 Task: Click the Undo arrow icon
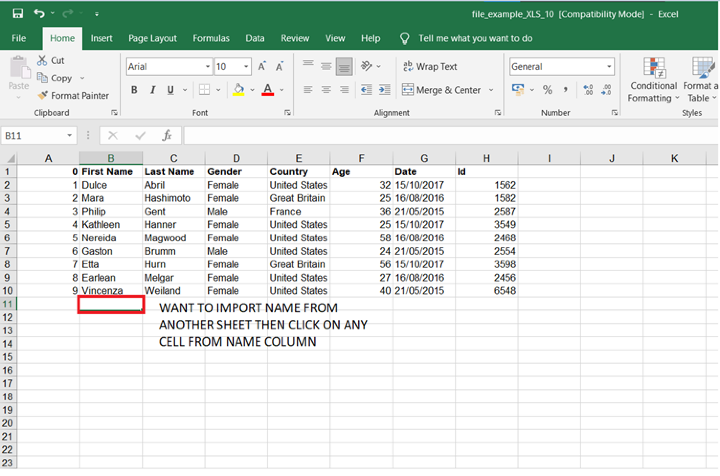(x=37, y=14)
